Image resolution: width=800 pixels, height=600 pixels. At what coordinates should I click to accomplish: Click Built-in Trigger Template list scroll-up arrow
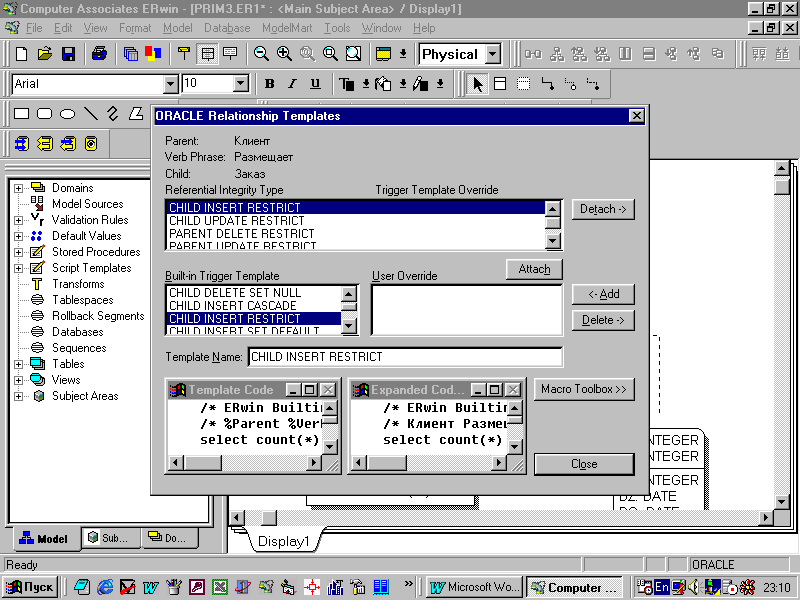pos(348,293)
